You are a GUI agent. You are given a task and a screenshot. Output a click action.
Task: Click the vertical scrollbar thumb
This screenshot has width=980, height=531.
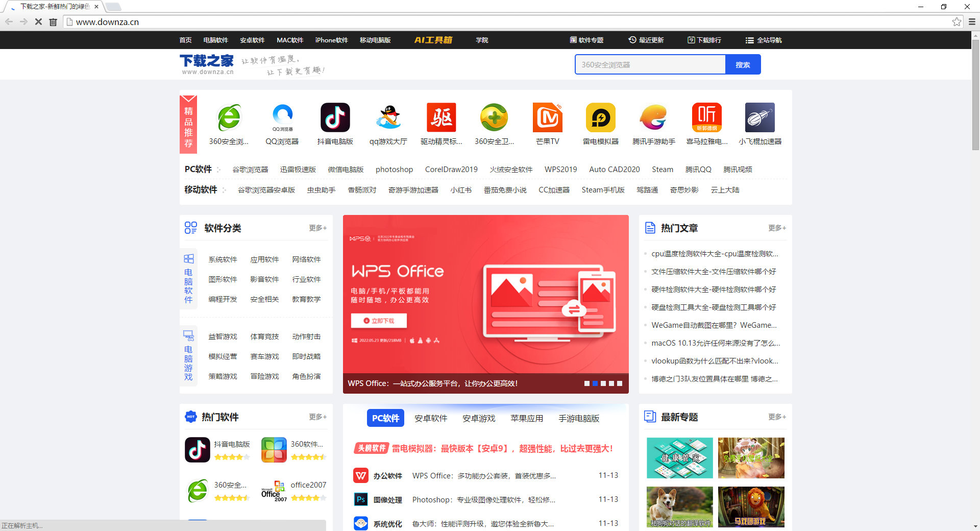coord(975,94)
